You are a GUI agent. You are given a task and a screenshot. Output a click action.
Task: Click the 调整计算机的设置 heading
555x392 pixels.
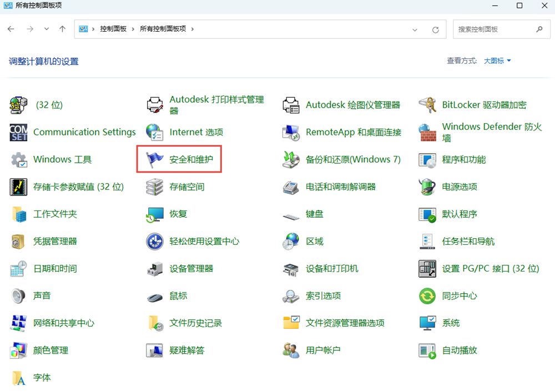pyautogui.click(x=43, y=61)
